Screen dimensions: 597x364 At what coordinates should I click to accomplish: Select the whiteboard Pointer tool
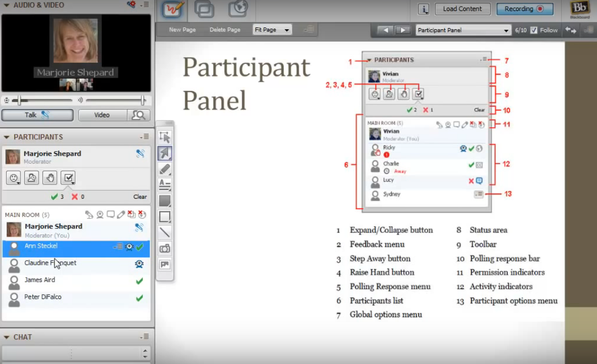(x=165, y=153)
